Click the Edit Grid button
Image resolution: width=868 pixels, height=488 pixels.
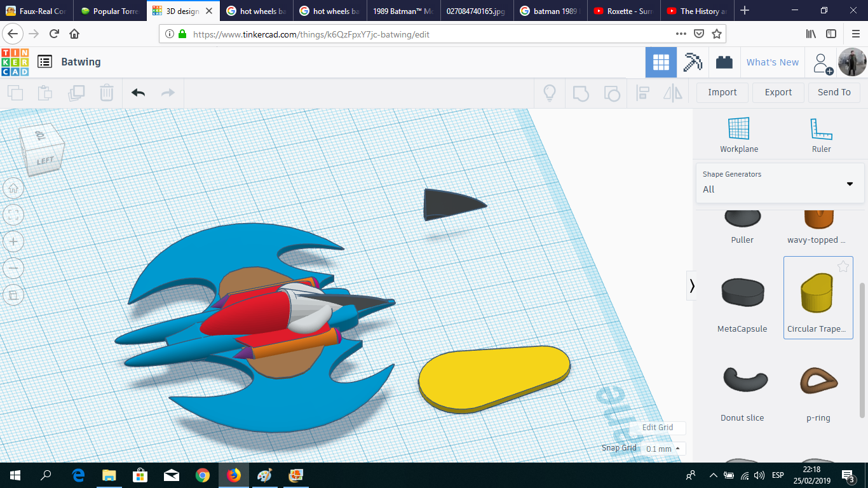coord(658,428)
